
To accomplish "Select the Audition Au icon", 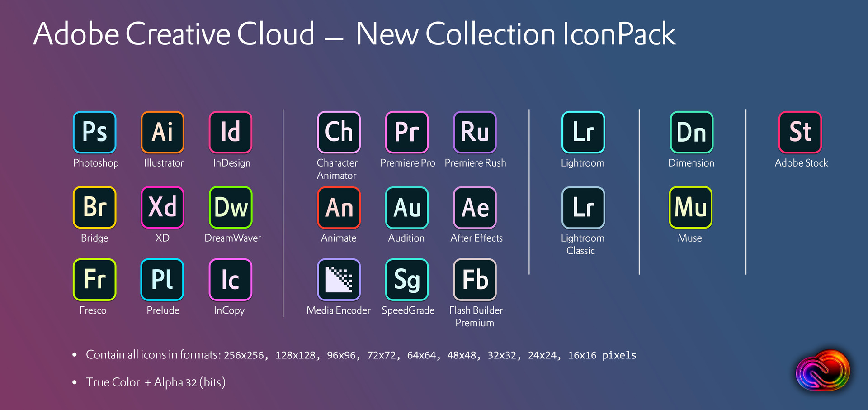I will click(407, 207).
